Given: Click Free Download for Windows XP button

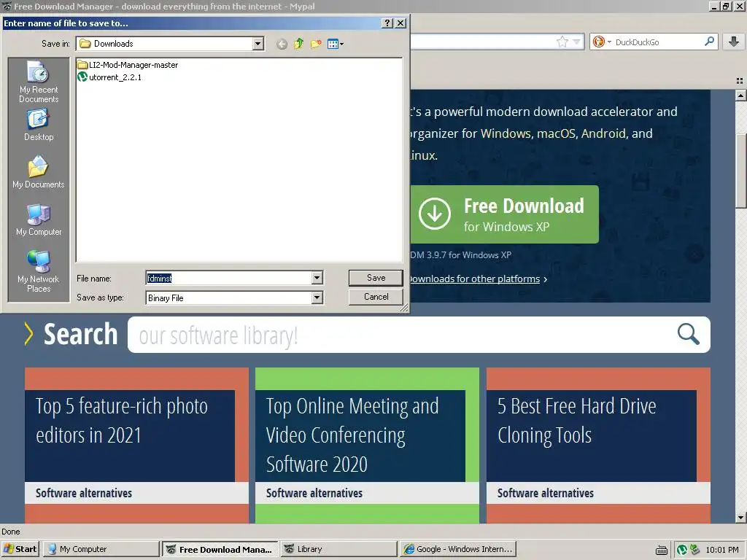Looking at the screenshot, I should [504, 214].
